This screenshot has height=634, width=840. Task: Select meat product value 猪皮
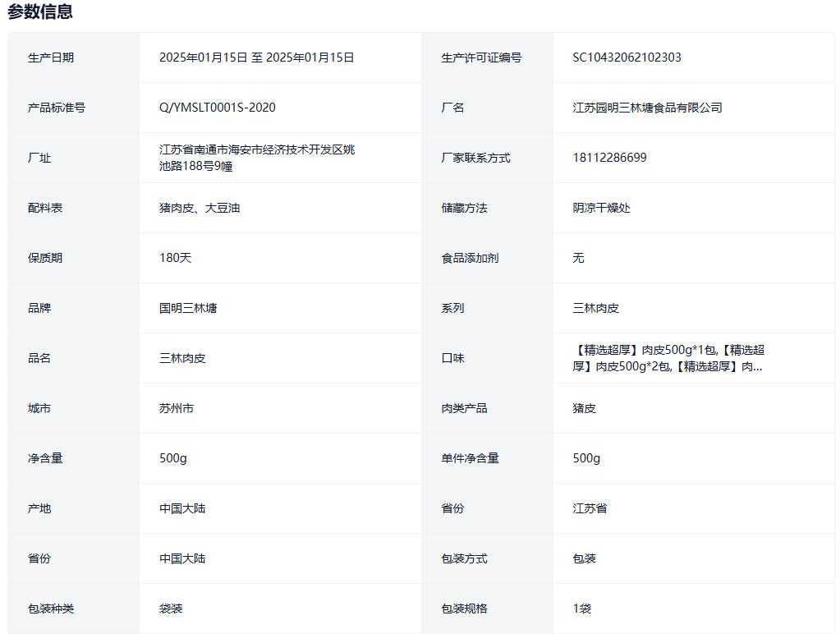584,408
